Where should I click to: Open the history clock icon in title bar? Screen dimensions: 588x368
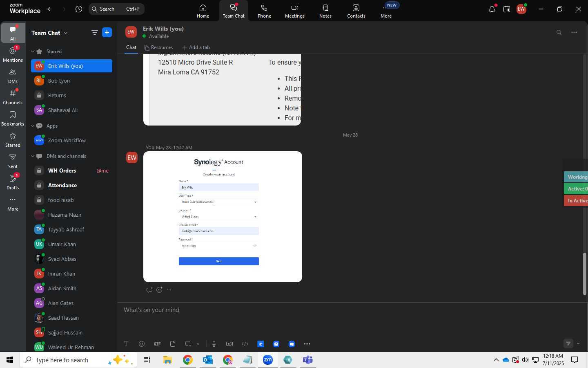click(x=79, y=9)
